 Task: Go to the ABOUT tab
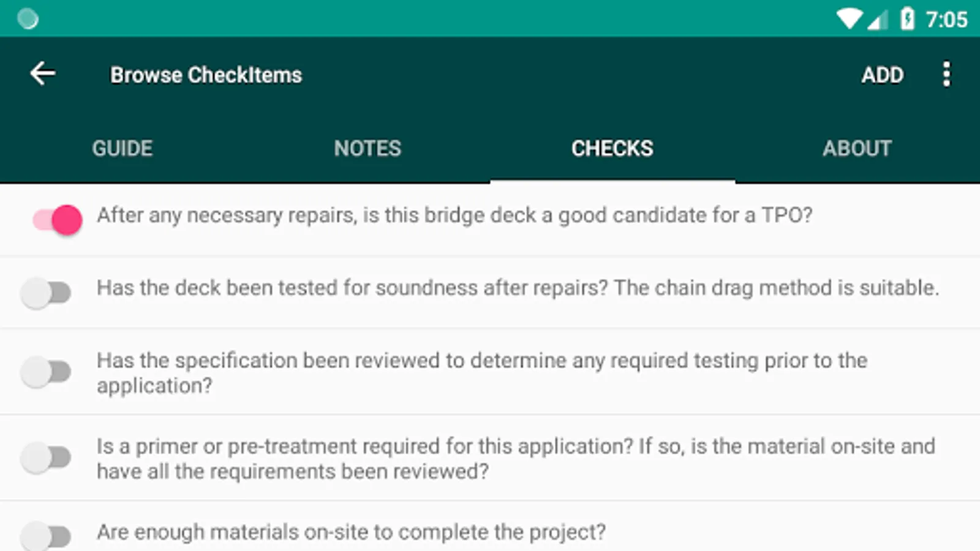(x=857, y=148)
